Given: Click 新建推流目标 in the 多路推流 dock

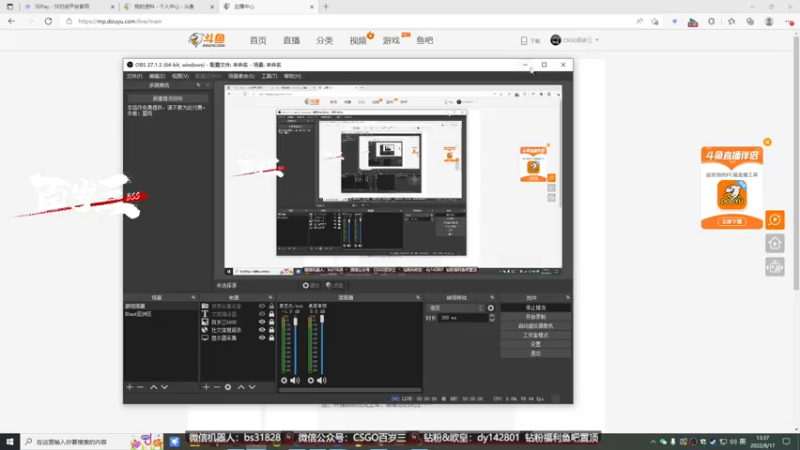Looking at the screenshot, I should coord(167,98).
